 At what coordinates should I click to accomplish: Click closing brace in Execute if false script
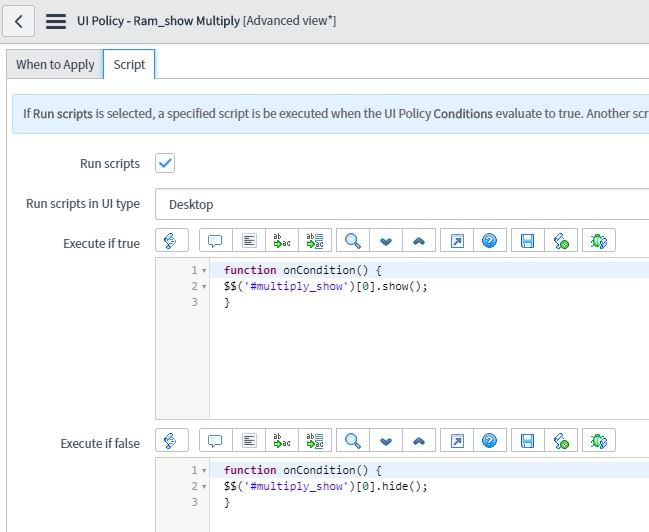tap(227, 503)
